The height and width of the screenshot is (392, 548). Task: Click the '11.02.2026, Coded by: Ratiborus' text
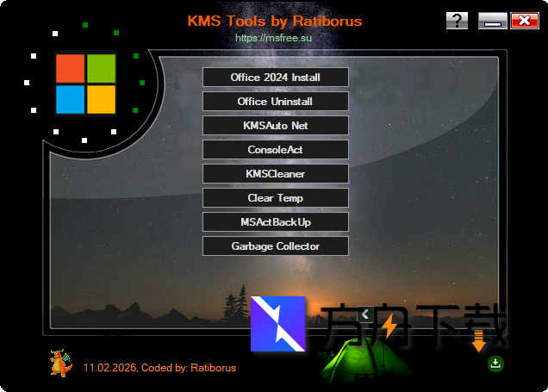coord(159,368)
